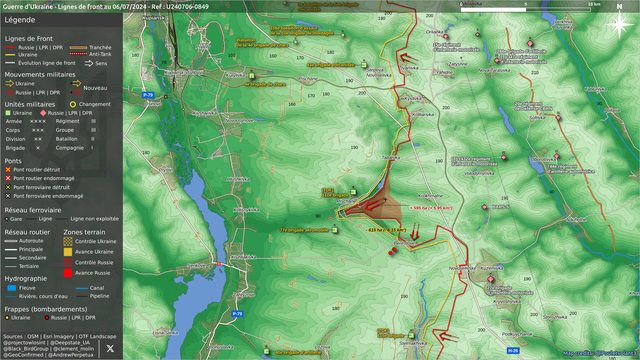Viewport: 640px width, 360px height.
Task: Click the Avance Russie red swatch
Action: [x=68, y=273]
